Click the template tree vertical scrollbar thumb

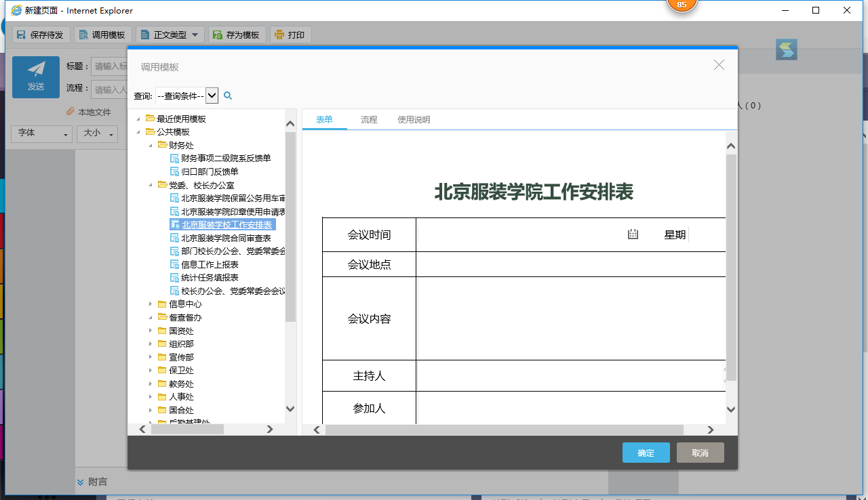click(290, 227)
